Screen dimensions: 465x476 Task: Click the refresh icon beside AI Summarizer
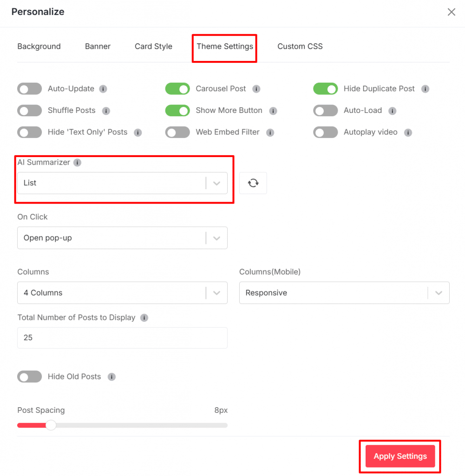click(x=253, y=183)
